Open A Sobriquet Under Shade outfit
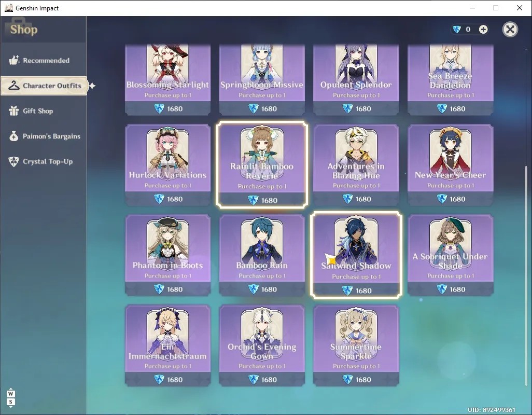This screenshot has width=532, height=415. coord(450,255)
